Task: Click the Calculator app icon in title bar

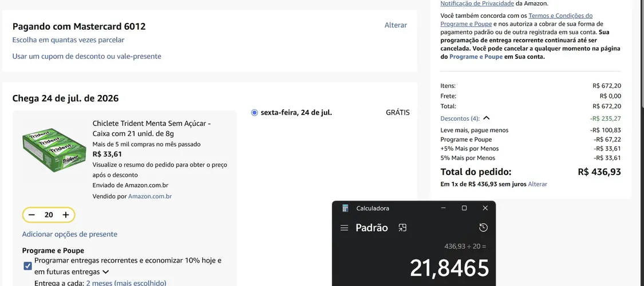Action: (345, 208)
